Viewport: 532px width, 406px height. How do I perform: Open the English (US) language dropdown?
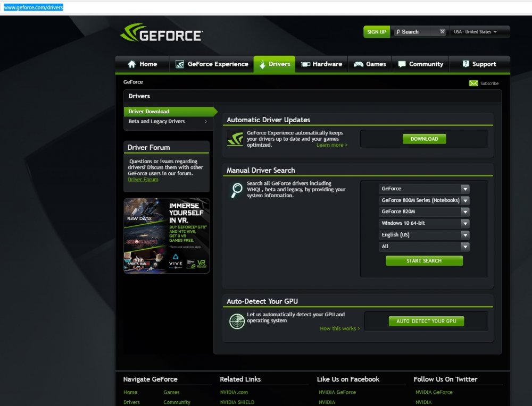pos(424,235)
